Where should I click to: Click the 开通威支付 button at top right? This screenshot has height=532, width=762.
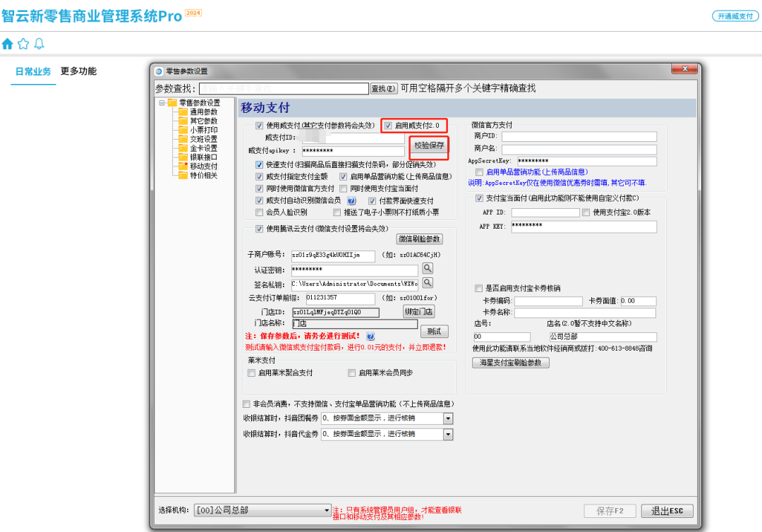click(x=735, y=16)
